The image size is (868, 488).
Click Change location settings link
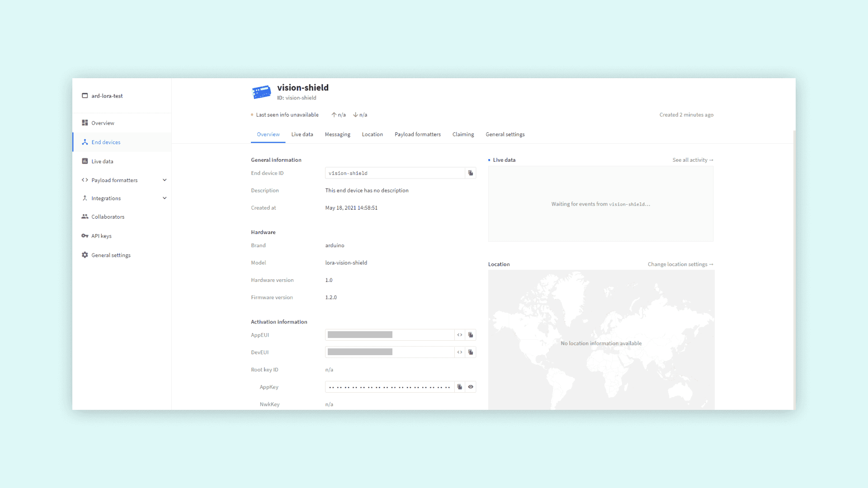click(680, 264)
